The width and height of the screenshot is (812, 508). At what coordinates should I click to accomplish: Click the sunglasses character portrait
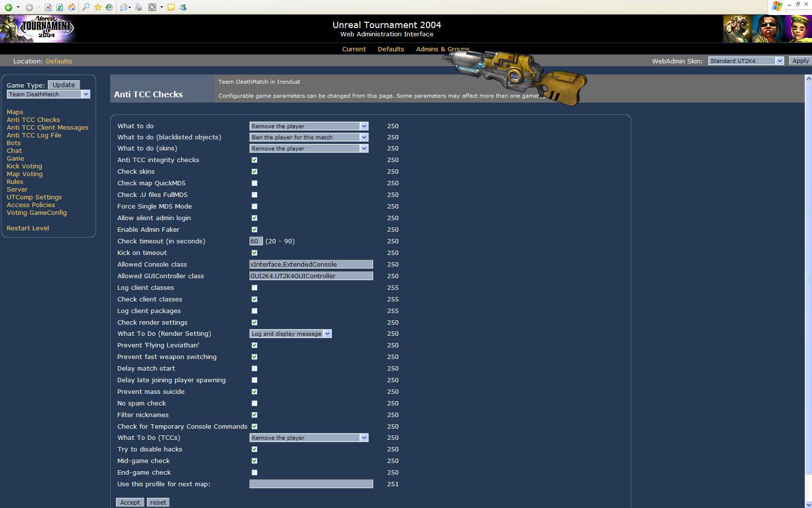[768, 29]
